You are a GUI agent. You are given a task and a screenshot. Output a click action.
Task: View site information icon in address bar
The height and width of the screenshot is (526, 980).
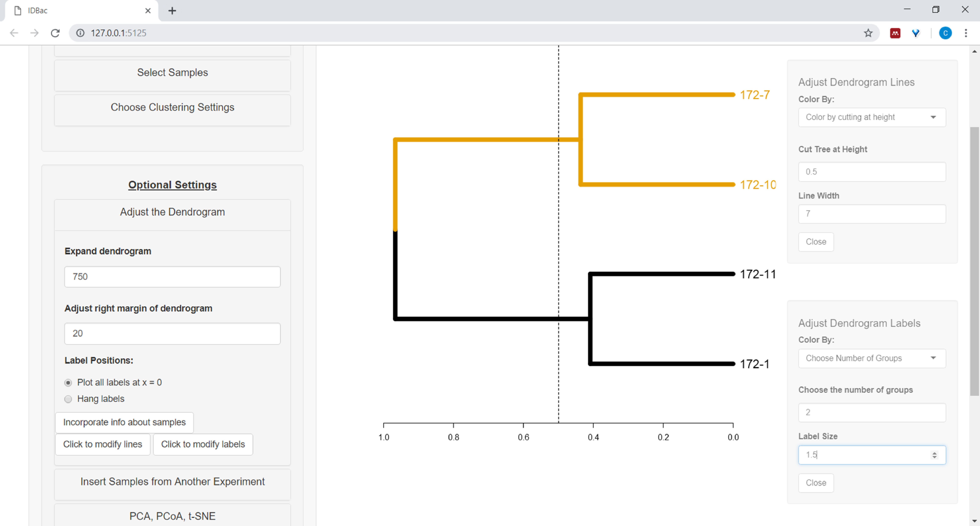80,33
